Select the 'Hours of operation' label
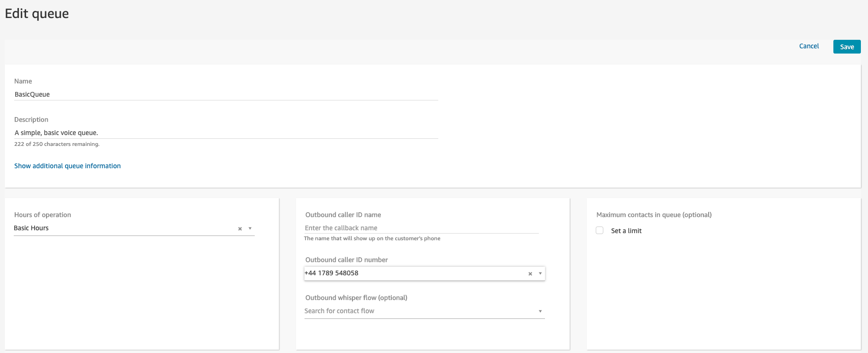Screen dimensions: 868x353 tap(43, 215)
